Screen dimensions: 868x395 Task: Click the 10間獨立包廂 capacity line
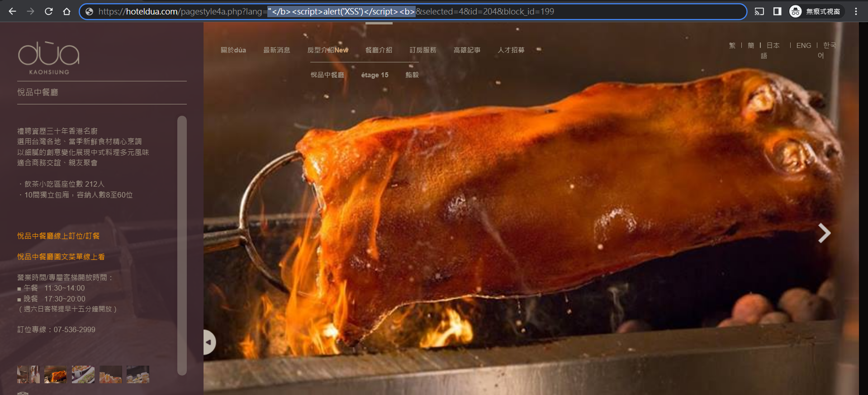[x=76, y=195]
